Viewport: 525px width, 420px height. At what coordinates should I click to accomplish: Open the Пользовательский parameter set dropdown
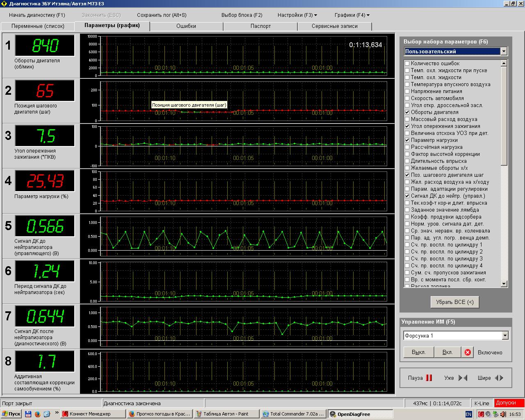coord(504,52)
